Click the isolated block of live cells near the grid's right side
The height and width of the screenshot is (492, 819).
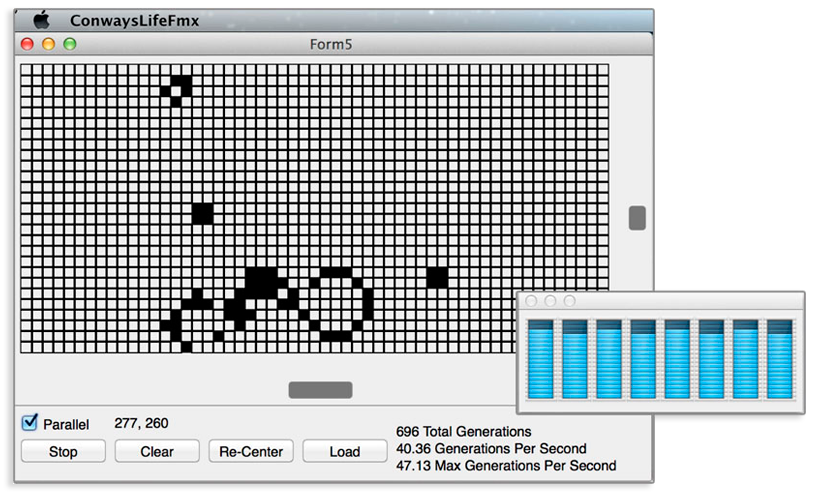pyautogui.click(x=437, y=277)
